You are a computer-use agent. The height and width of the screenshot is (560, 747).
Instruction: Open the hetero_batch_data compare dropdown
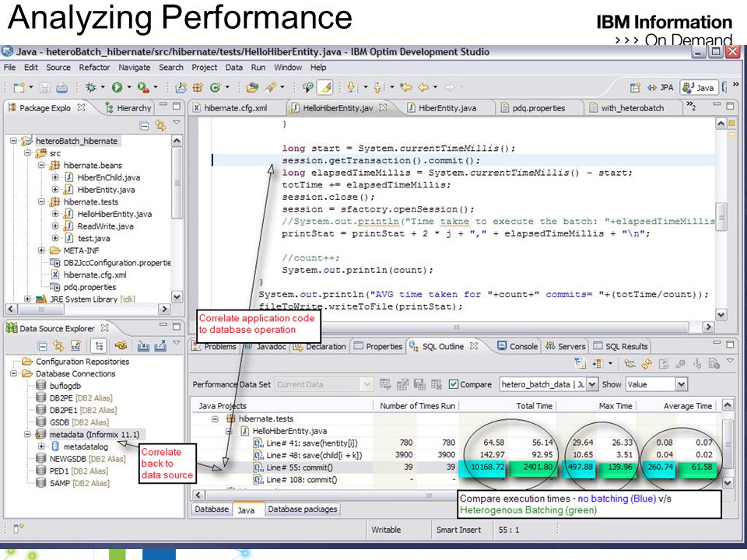(591, 384)
